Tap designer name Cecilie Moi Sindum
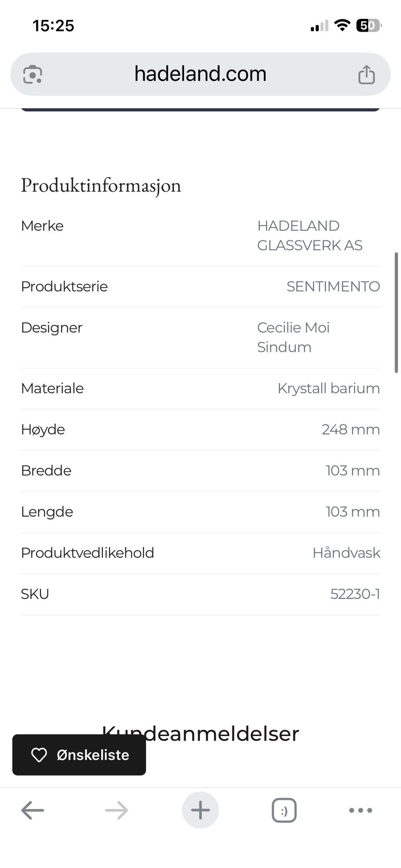The image size is (401, 868). coord(293,337)
